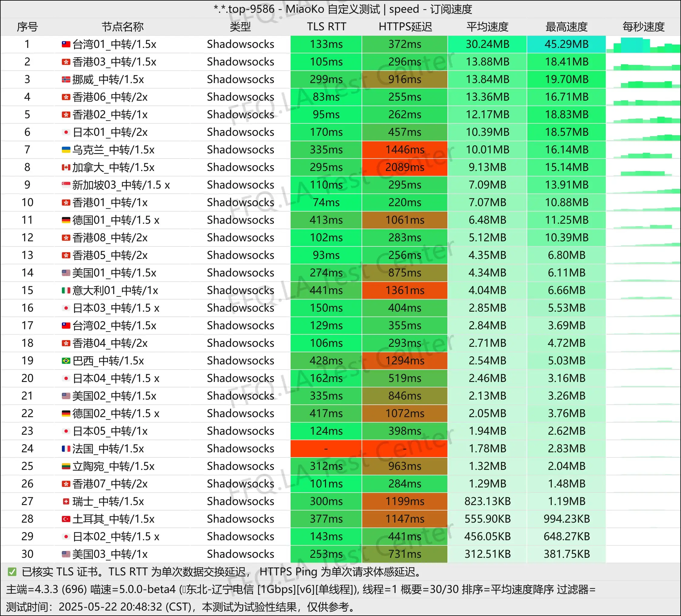Click the 381.75KB max speed cell
681x616 pixels.
coord(566,554)
